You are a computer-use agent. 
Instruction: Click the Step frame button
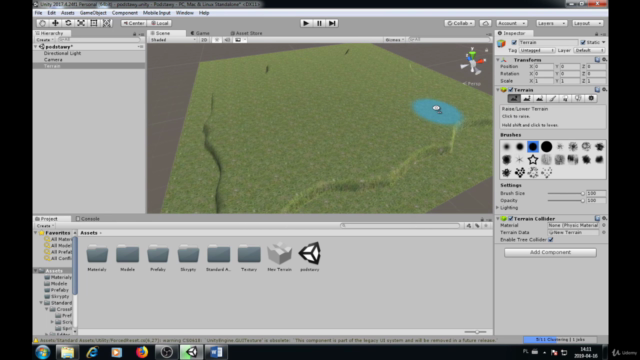click(332, 23)
